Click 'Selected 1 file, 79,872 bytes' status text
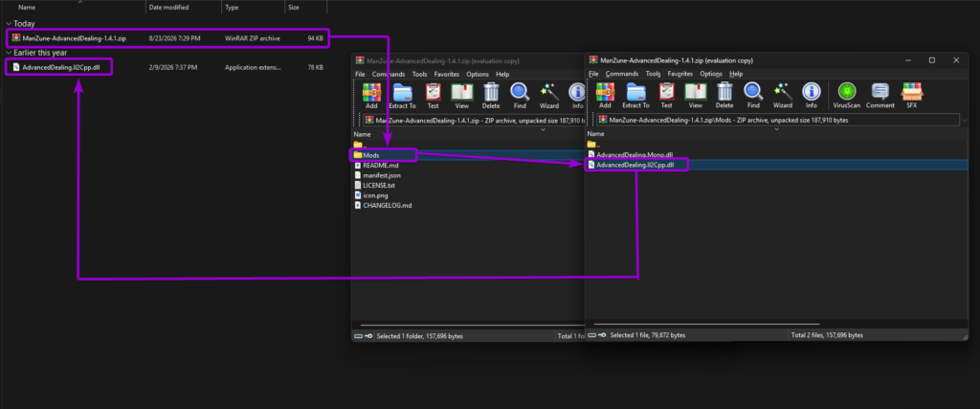The width and height of the screenshot is (980, 409). click(x=648, y=335)
